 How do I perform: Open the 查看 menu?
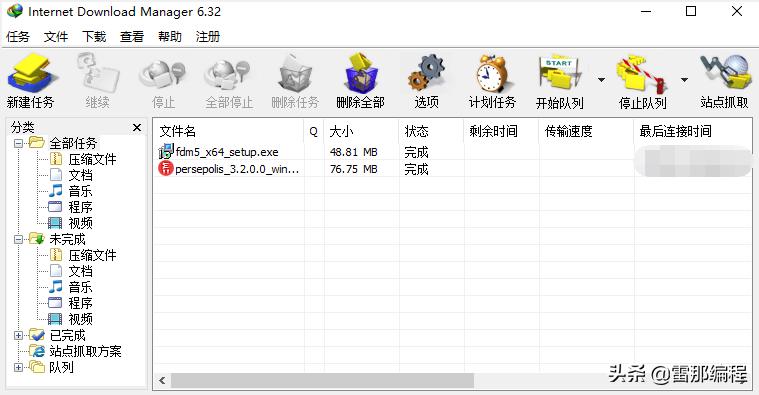(132, 36)
